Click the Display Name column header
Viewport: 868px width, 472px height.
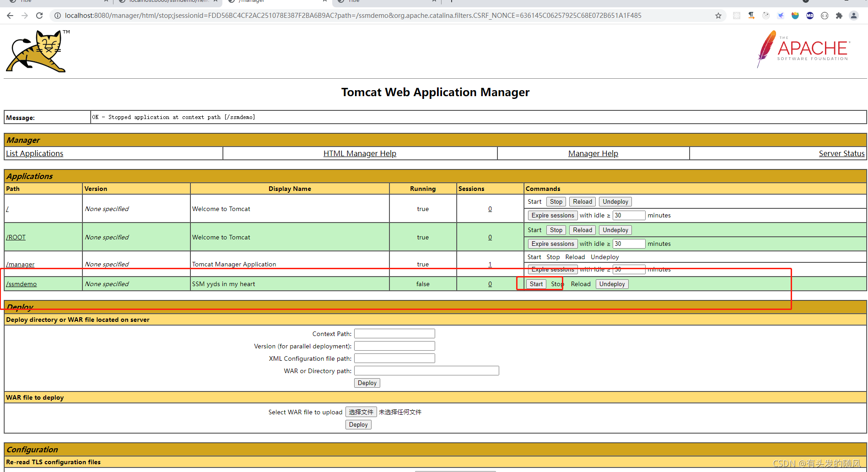[x=290, y=189]
